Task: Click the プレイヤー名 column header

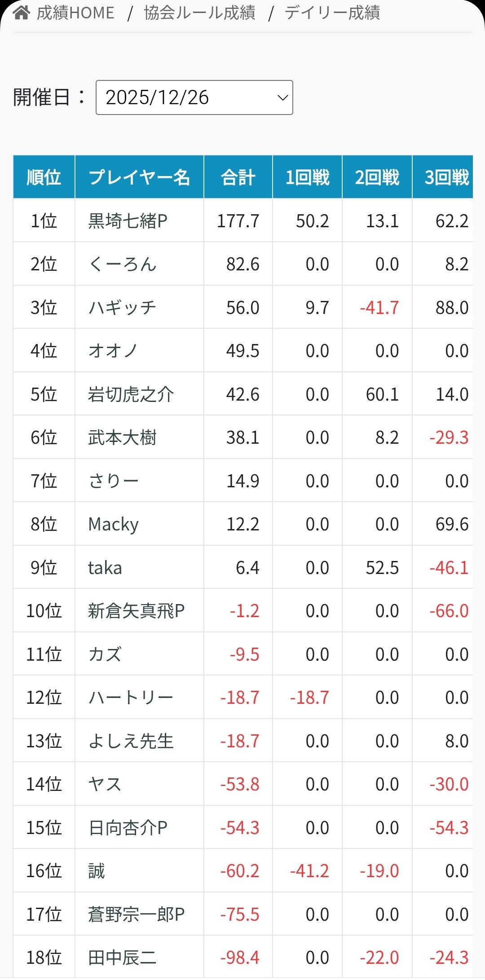Action: coord(139,177)
